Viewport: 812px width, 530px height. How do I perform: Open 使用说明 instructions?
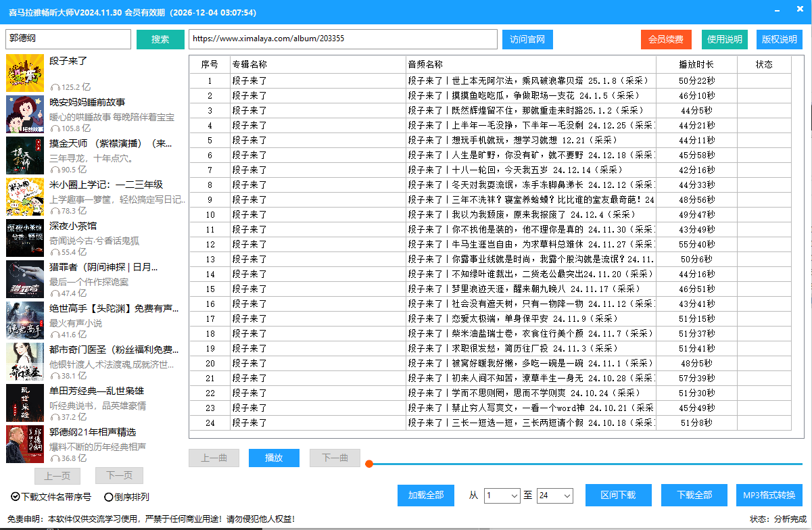[725, 39]
